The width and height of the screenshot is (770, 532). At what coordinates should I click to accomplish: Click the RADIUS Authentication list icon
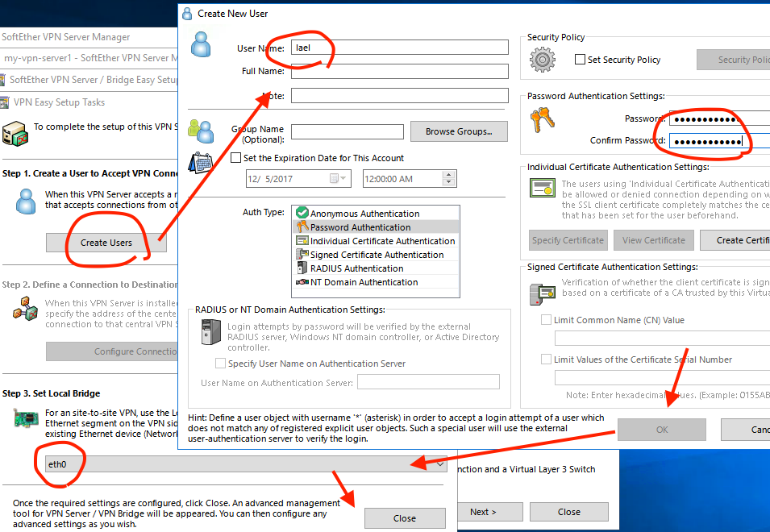tap(302, 268)
